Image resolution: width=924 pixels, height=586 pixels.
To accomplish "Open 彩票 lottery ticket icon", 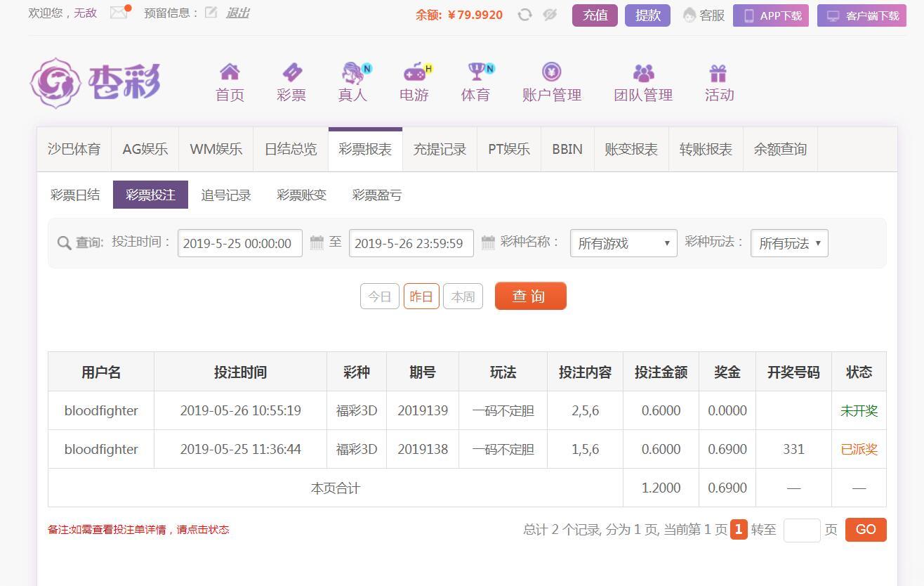I will (x=291, y=72).
